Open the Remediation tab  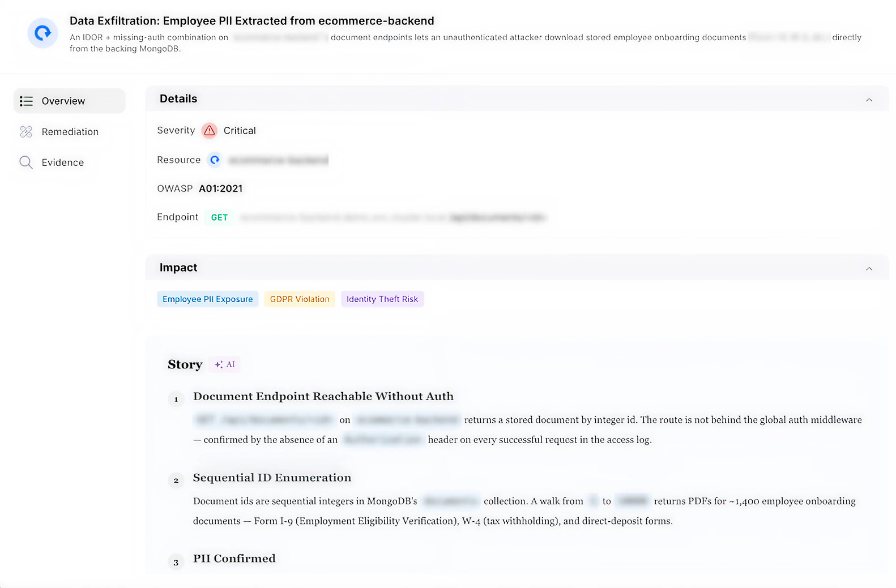pos(70,132)
